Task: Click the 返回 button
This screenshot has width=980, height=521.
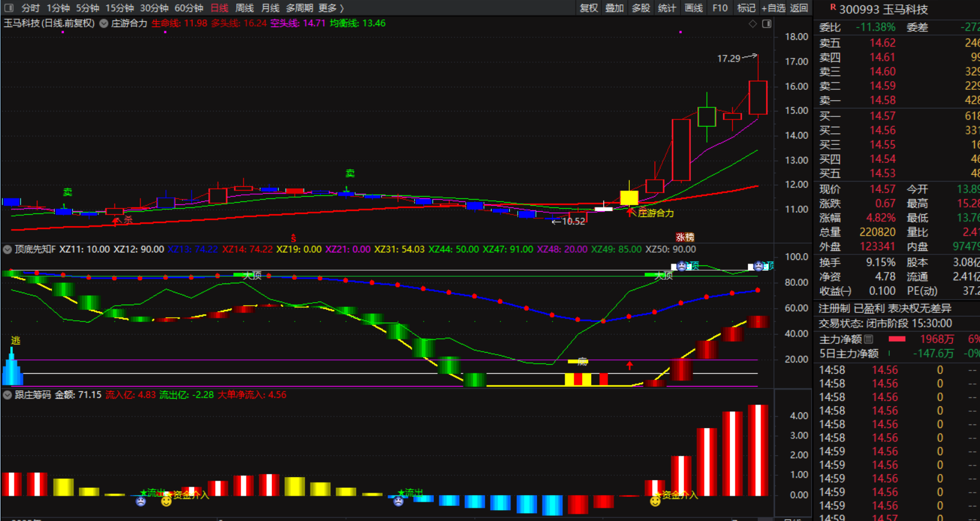Action: (799, 8)
